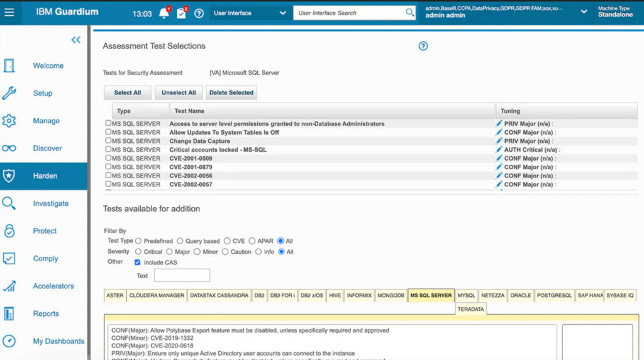The image size is (644, 360).
Task: Click the Accelerators chart icon
Action: pyautogui.click(x=9, y=286)
